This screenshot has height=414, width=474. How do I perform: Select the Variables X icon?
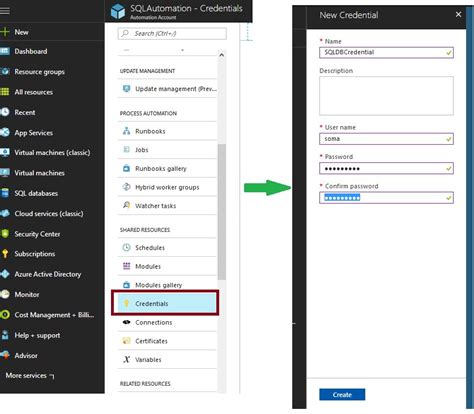[x=126, y=359]
